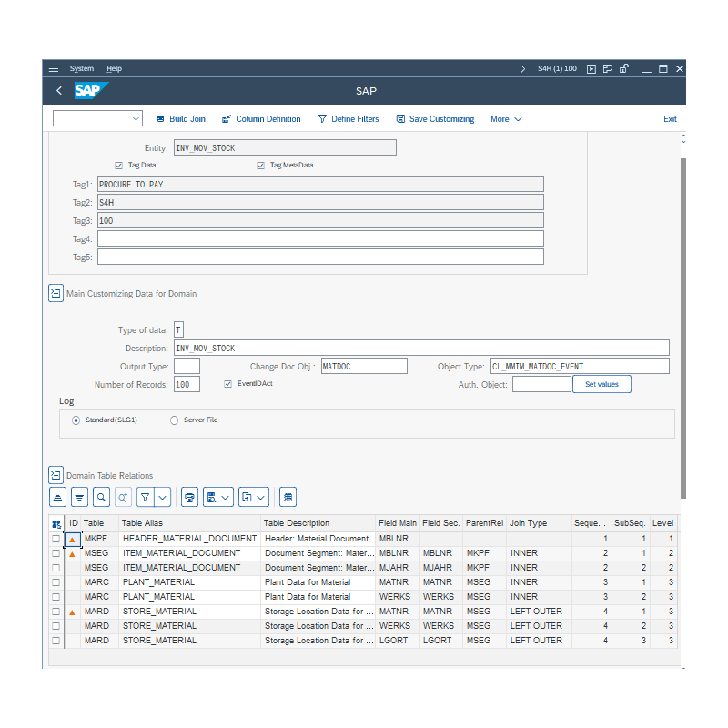Open the filter dropdown arrow in table toolbar

point(163,497)
